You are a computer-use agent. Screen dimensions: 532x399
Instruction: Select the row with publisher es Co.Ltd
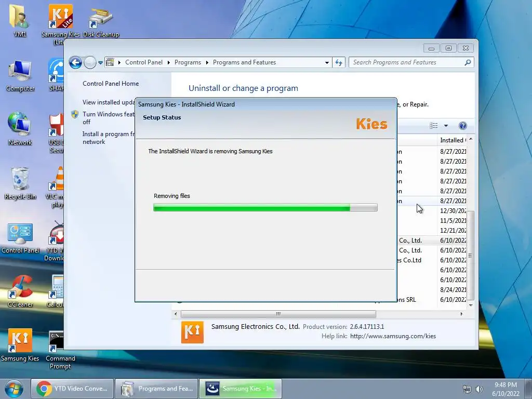(x=432, y=260)
